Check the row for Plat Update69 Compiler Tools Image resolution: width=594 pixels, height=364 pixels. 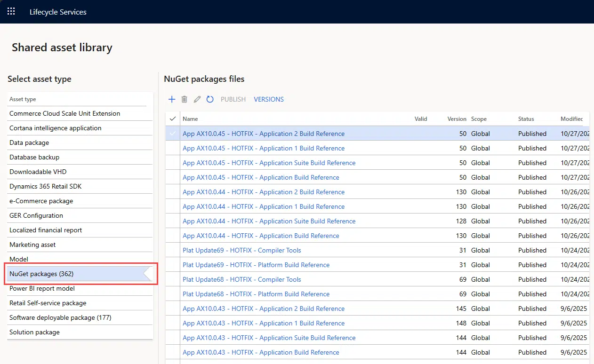click(173, 250)
